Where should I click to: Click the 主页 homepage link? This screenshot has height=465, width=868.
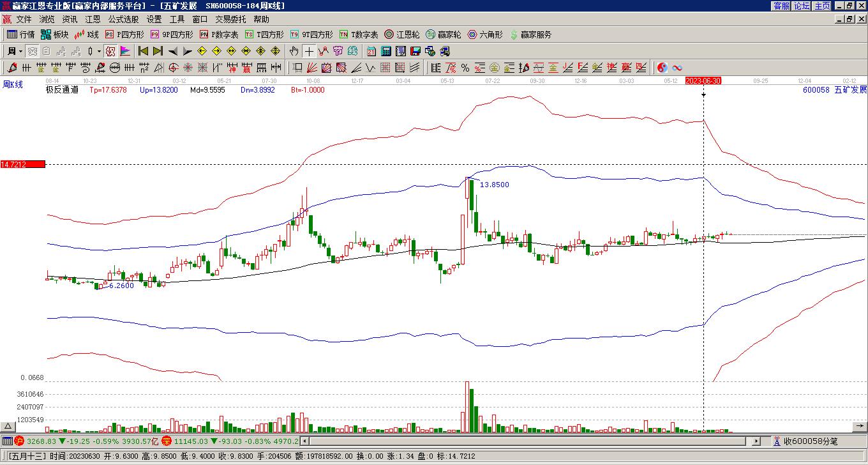click(822, 6)
